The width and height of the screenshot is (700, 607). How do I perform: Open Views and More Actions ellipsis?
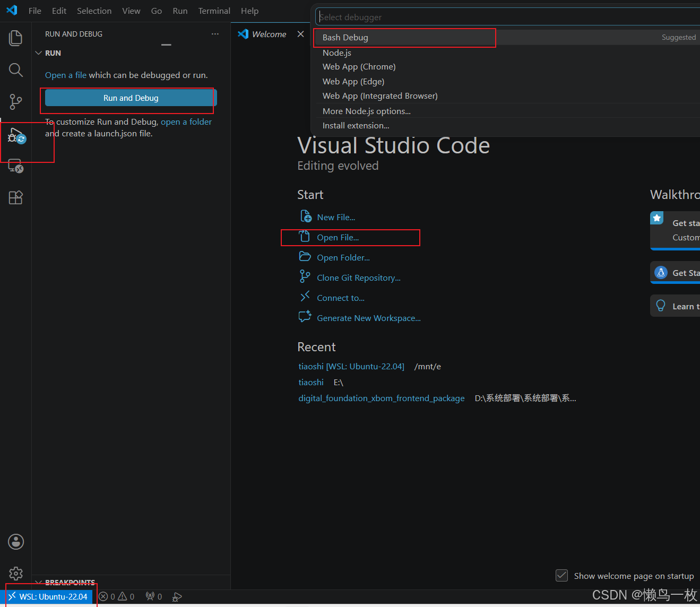215,34
